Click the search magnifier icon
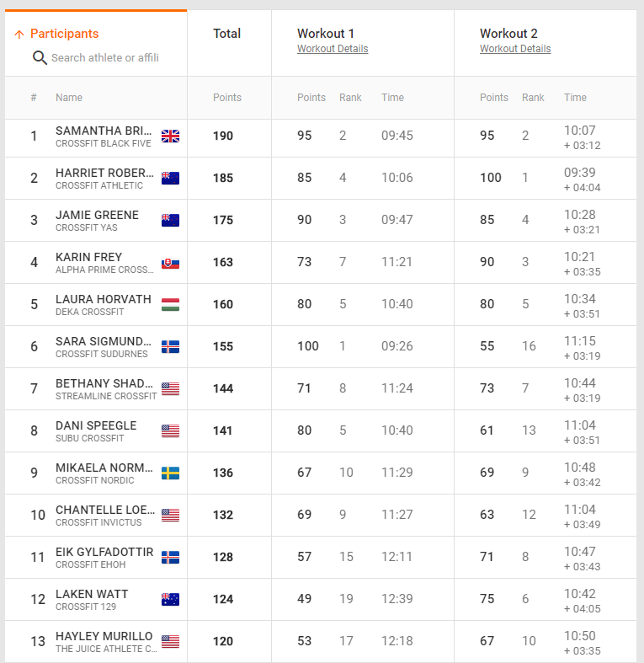 (39, 58)
